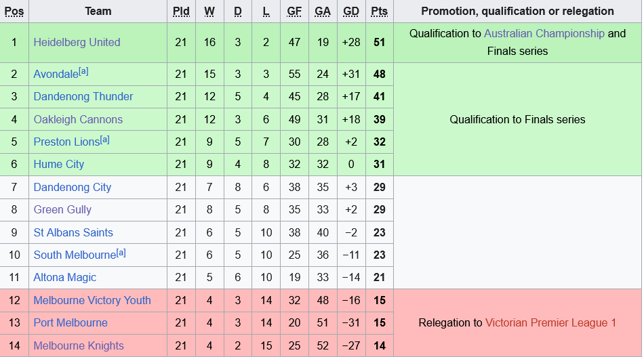The width and height of the screenshot is (644, 359).
Task: Click the Melbourne Knights link
Action: click(79, 345)
